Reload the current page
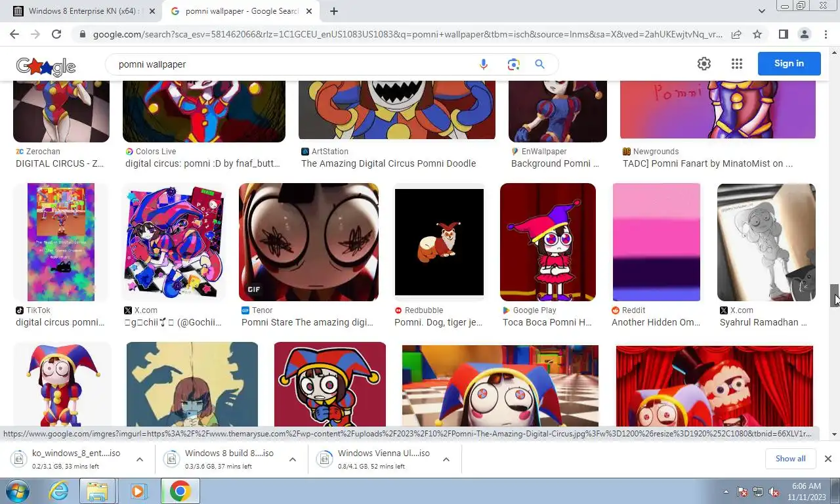Image resolution: width=840 pixels, height=504 pixels. tap(56, 34)
